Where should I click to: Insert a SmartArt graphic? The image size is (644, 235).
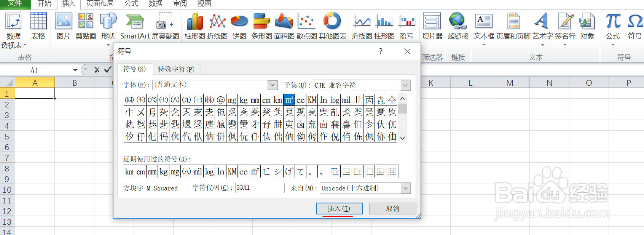pos(135,26)
